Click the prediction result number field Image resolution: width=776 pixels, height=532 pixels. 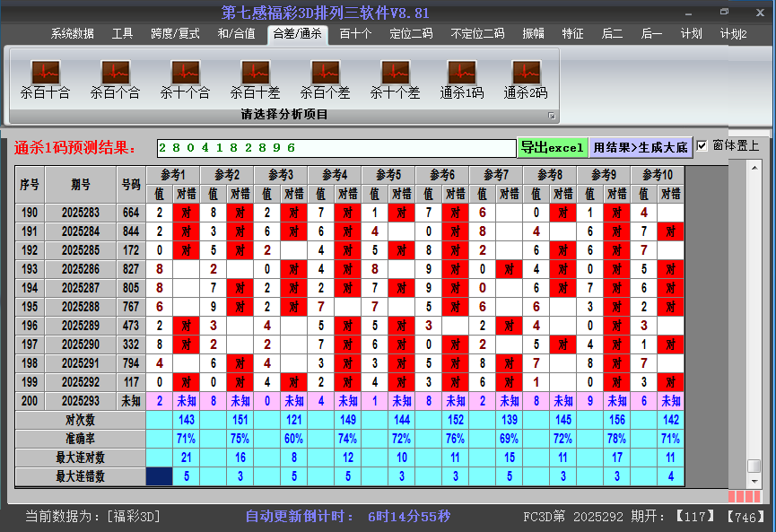pyautogui.click(x=336, y=148)
